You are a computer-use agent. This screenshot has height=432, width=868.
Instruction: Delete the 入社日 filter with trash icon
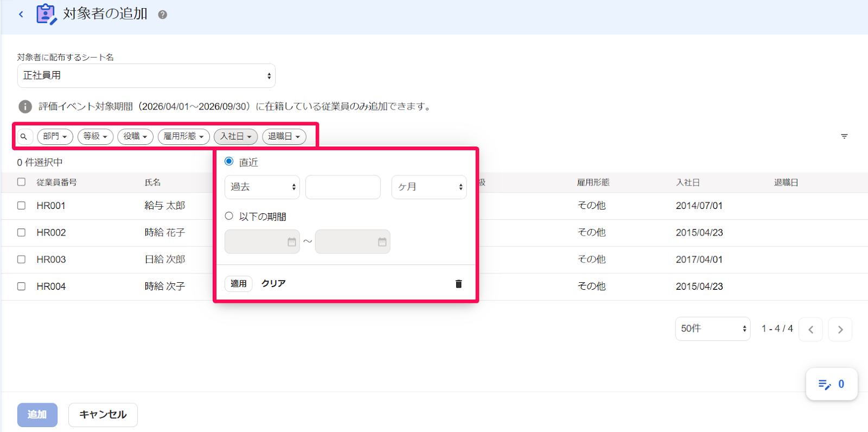point(458,284)
